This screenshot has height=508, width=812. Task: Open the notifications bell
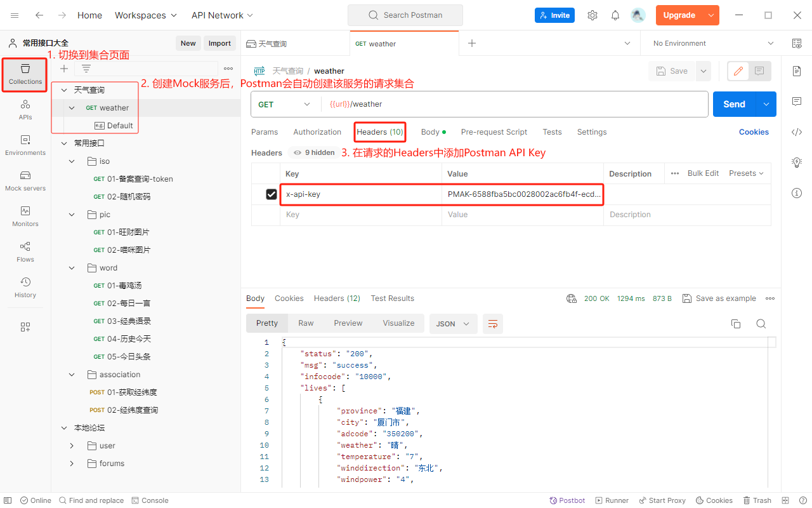(x=615, y=15)
